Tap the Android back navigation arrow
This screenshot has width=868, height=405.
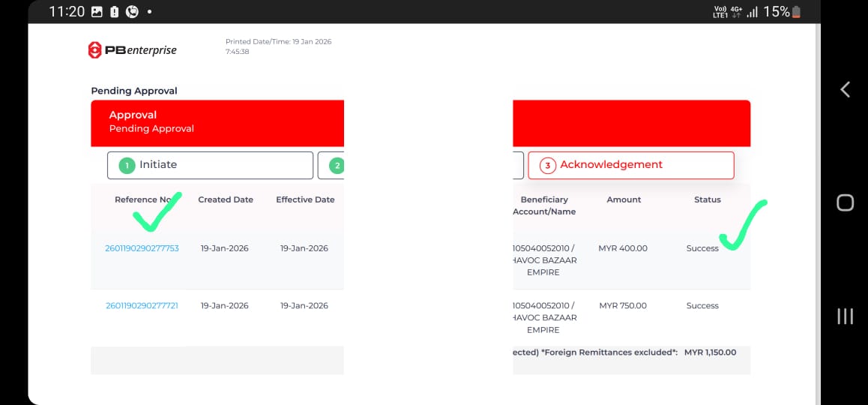[x=845, y=90]
